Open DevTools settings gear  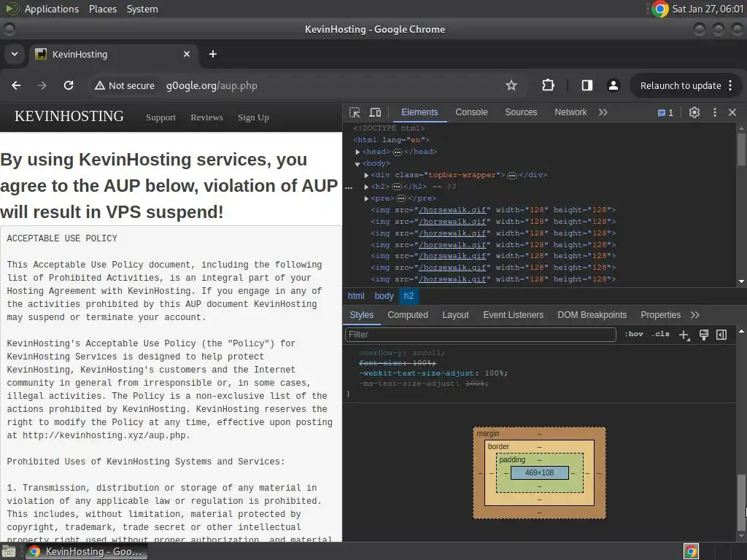pyautogui.click(x=694, y=112)
